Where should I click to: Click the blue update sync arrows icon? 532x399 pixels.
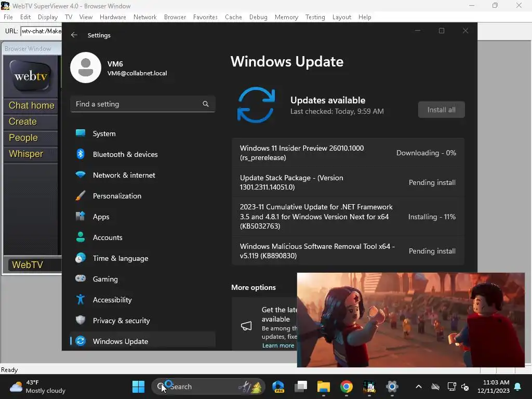256,105
